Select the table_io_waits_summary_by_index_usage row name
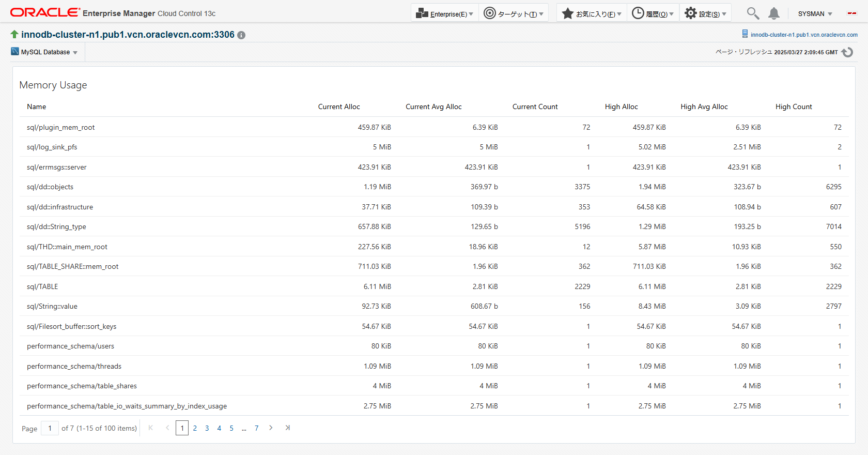The image size is (868, 455). click(x=127, y=406)
